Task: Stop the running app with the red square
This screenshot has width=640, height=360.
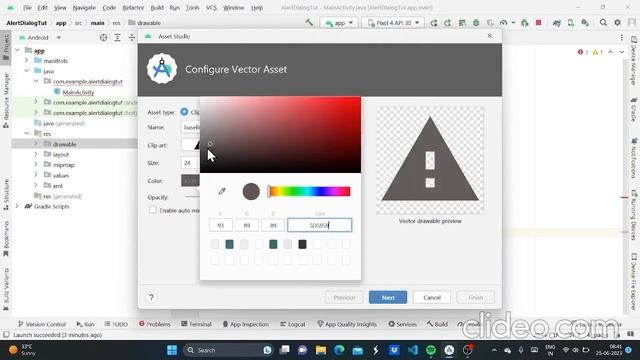Action: [538, 23]
